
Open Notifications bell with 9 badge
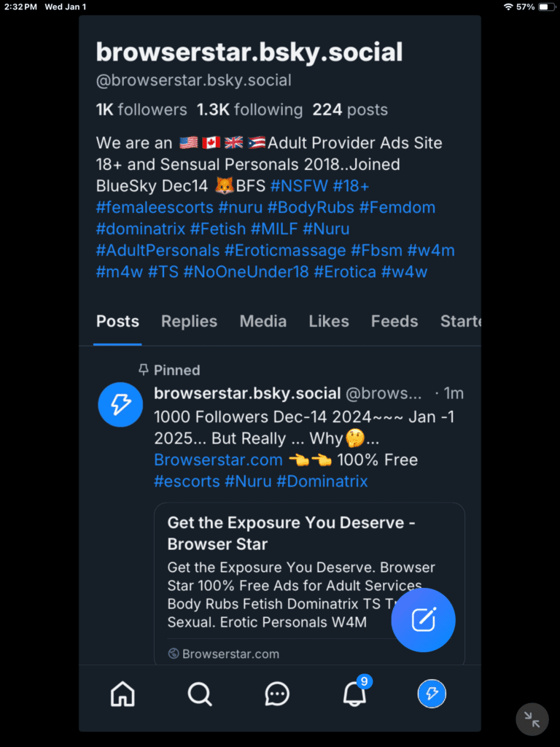tap(355, 693)
